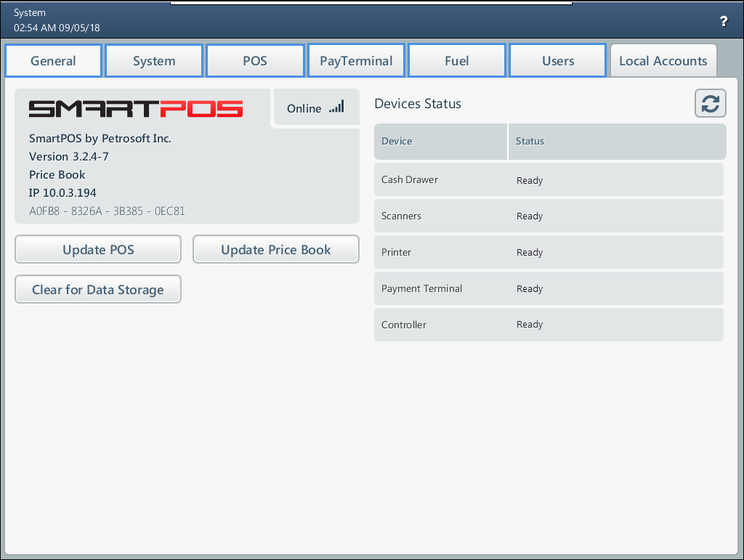
Task: Click the SmartPOS logo
Action: click(136, 109)
